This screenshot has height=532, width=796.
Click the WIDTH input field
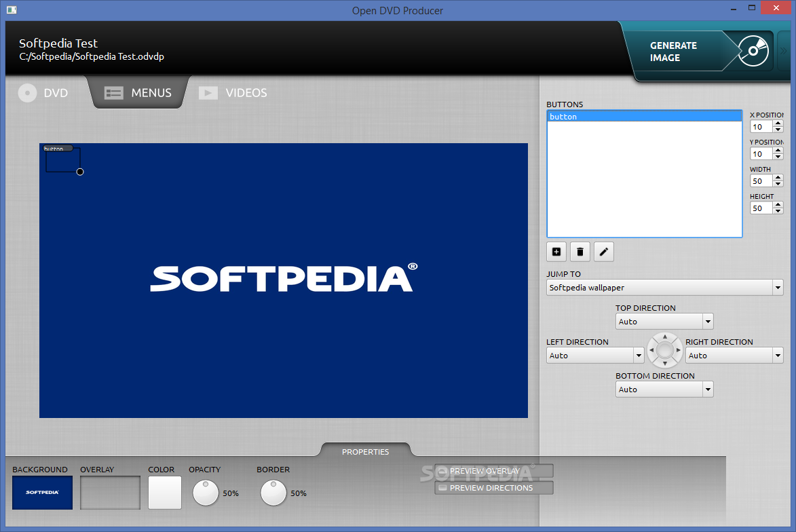click(x=761, y=181)
